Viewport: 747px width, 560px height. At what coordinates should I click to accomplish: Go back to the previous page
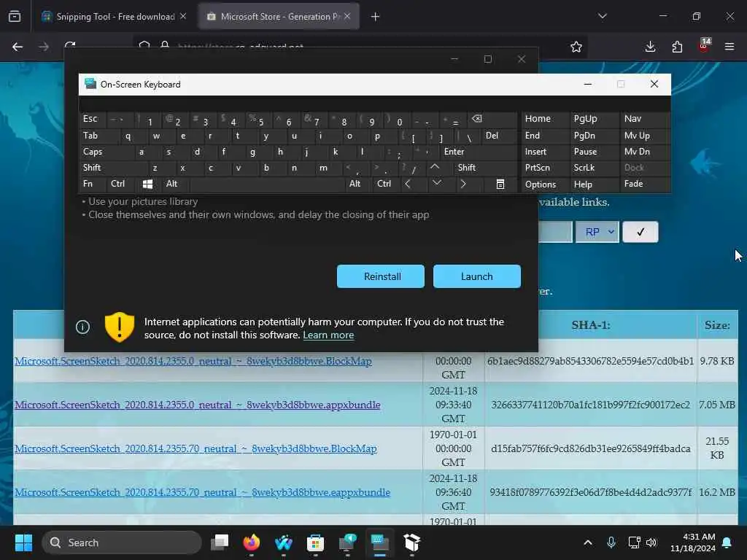18,47
